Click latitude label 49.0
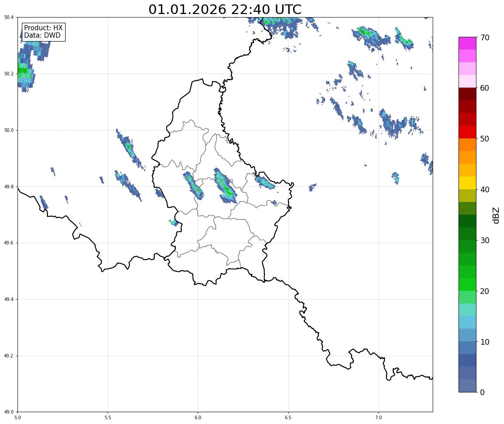Image resolution: width=504 pixels, height=424 pixels. [x=9, y=412]
